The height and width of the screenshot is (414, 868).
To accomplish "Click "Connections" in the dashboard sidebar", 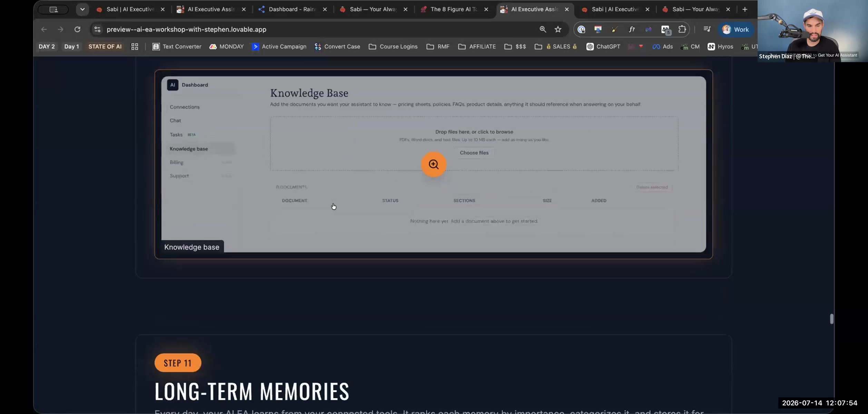I will 185,107.
